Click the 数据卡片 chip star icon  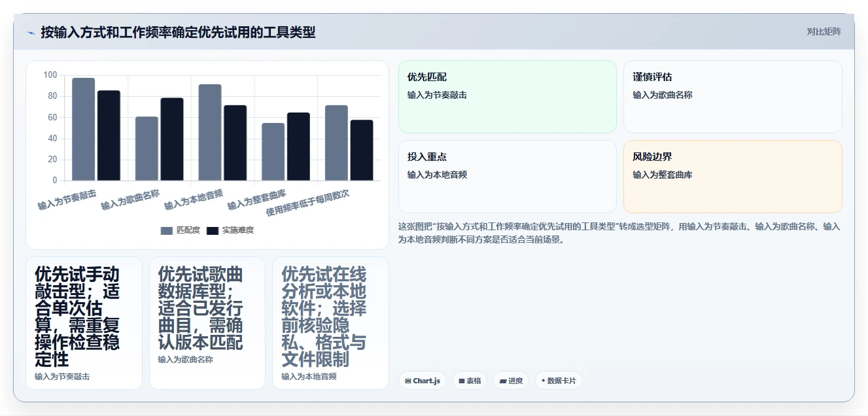[544, 381]
